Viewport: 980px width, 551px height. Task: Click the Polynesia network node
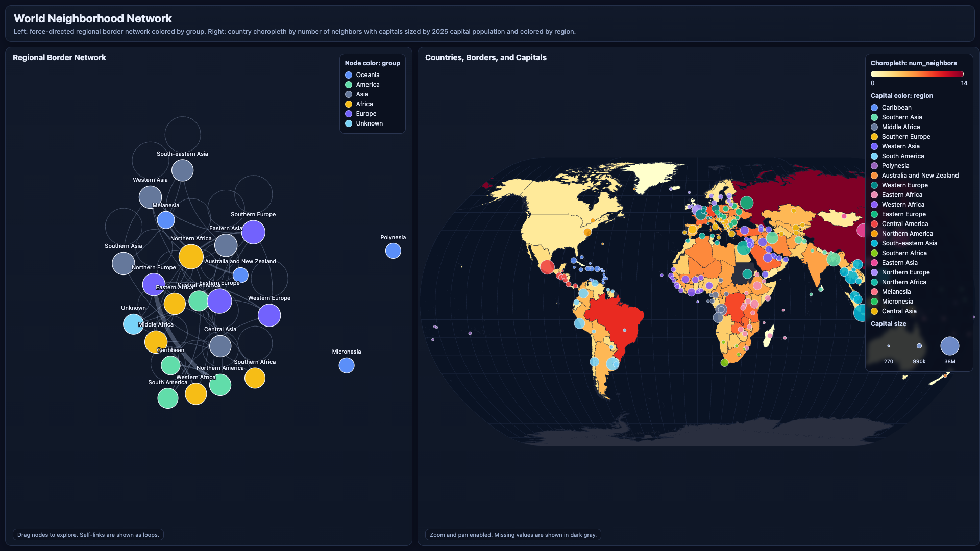[393, 251]
